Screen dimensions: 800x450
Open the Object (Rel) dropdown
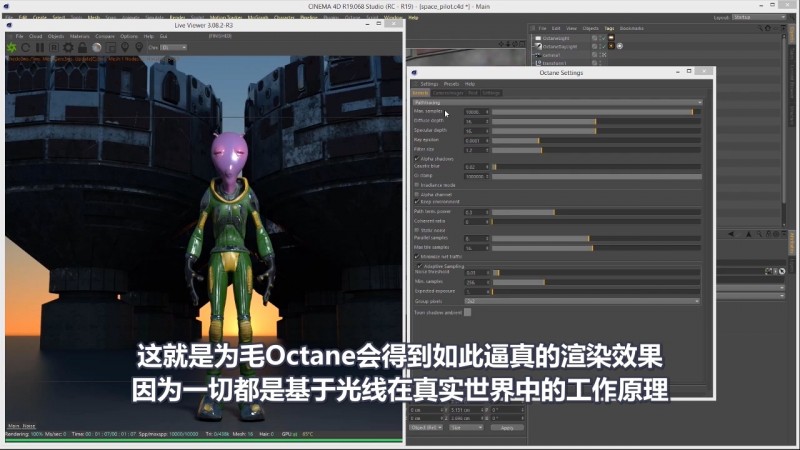(x=426, y=428)
